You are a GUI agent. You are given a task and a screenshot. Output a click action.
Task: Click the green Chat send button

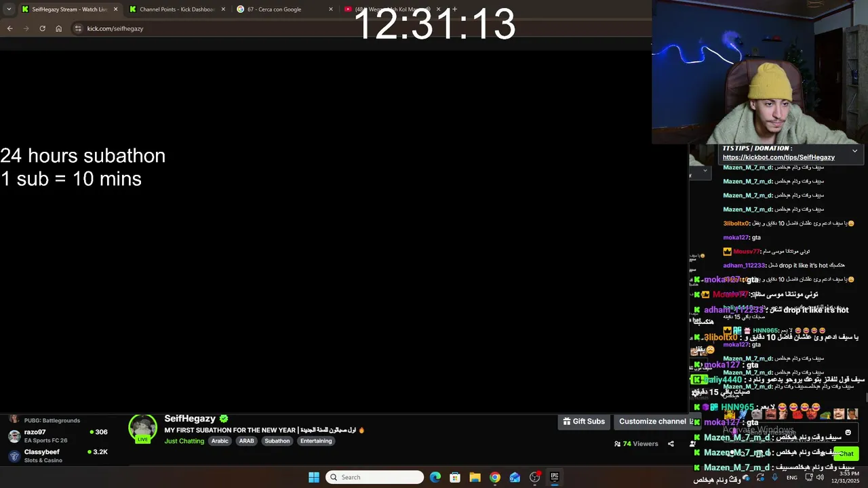coord(846,453)
